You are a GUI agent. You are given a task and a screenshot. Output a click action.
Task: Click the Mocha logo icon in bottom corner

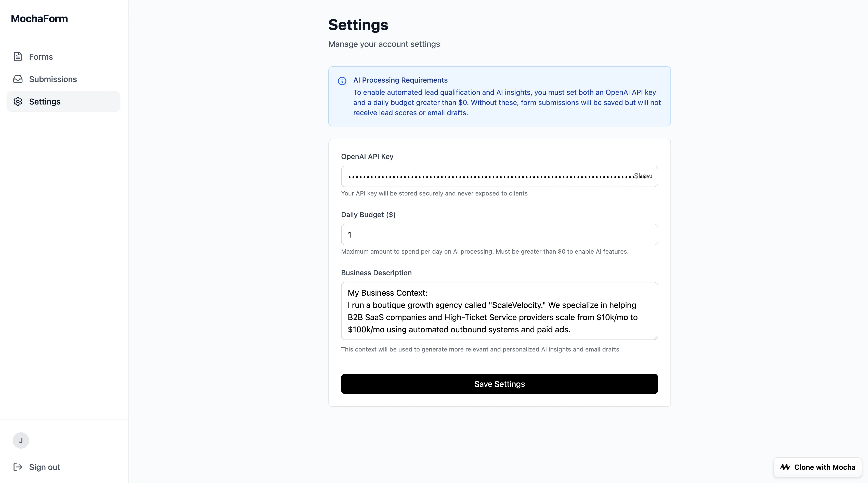[x=785, y=467]
